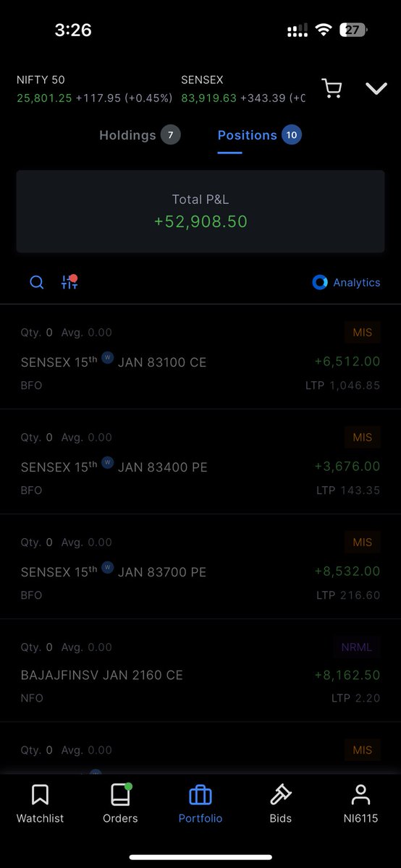Screen dimensions: 401x868
Task: Open the shopping cart basket icon
Action: click(x=332, y=89)
